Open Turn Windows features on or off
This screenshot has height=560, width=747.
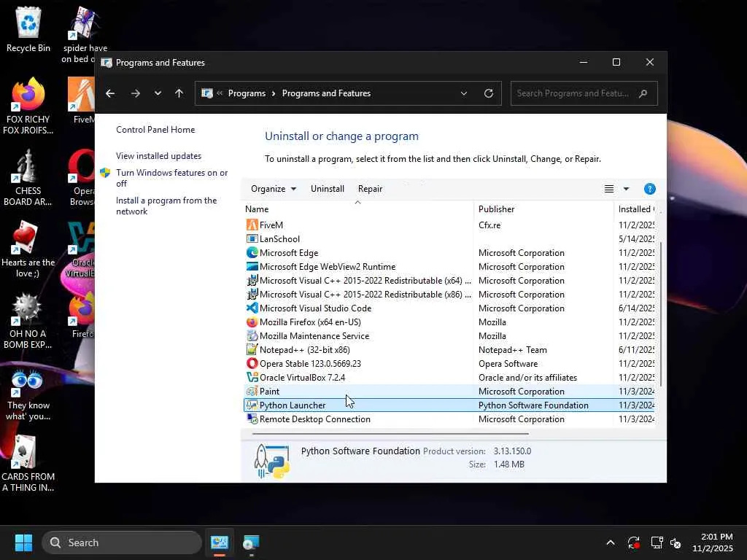tap(171, 178)
